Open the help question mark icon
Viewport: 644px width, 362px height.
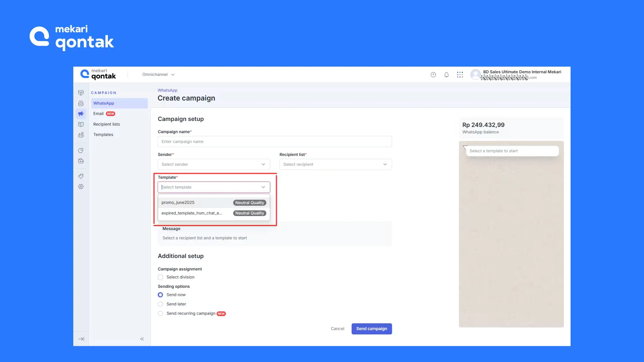click(433, 75)
